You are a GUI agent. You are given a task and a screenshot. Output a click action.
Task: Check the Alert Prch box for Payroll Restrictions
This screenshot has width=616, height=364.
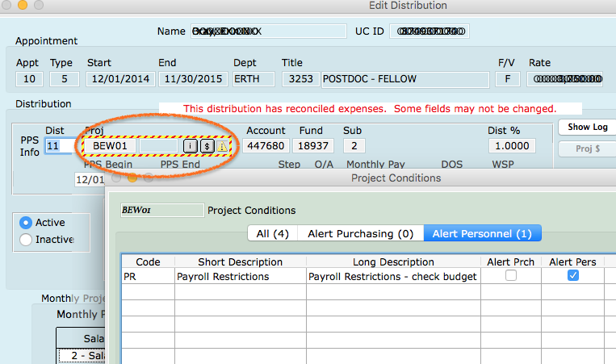tap(510, 276)
